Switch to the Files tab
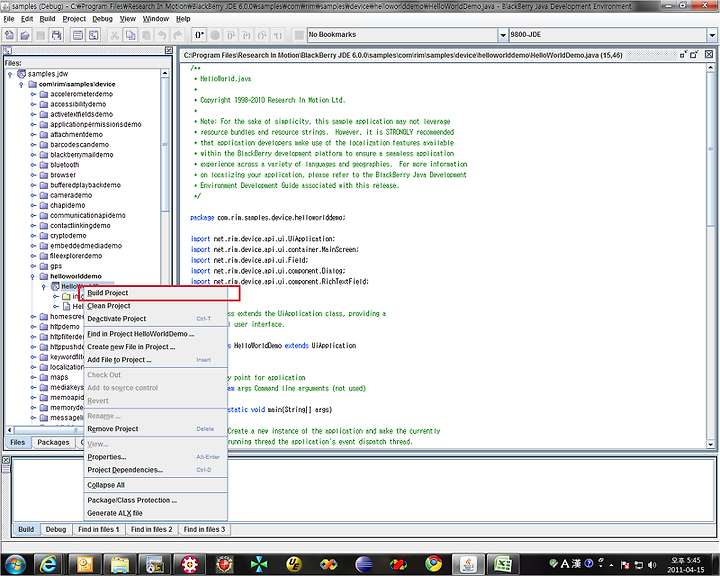This screenshot has width=720, height=576. coord(17,442)
